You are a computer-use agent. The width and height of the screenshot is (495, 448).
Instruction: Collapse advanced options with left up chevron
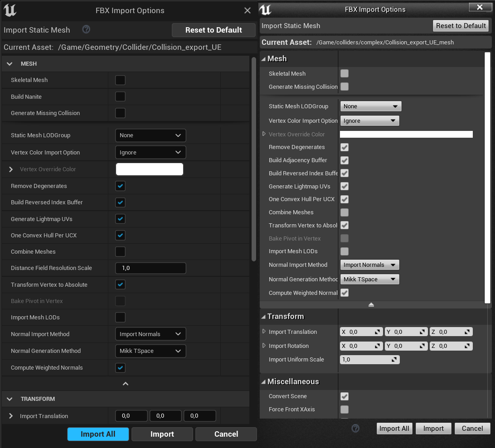pos(126,384)
